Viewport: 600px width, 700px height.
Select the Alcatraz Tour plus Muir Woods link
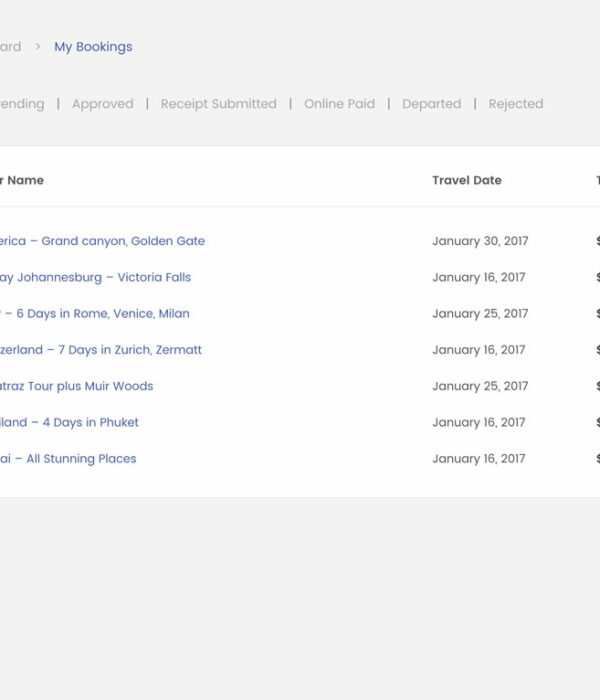pyautogui.click(x=77, y=386)
